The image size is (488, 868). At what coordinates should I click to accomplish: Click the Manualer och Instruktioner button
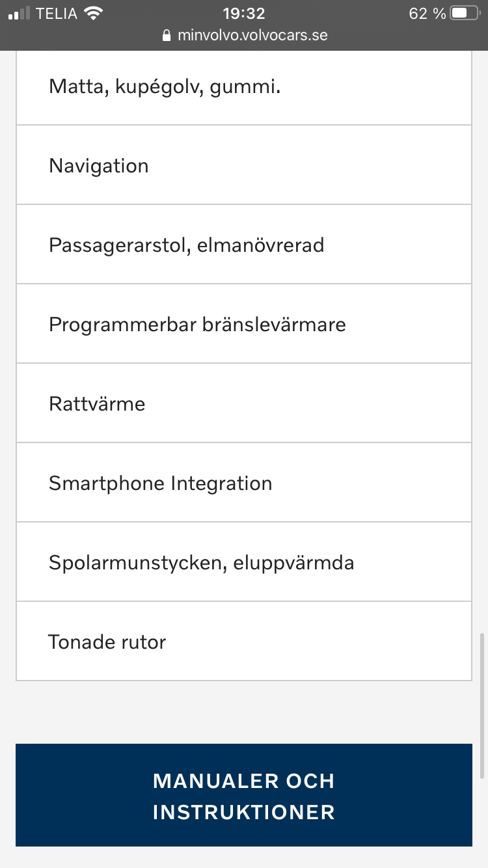pos(244,795)
